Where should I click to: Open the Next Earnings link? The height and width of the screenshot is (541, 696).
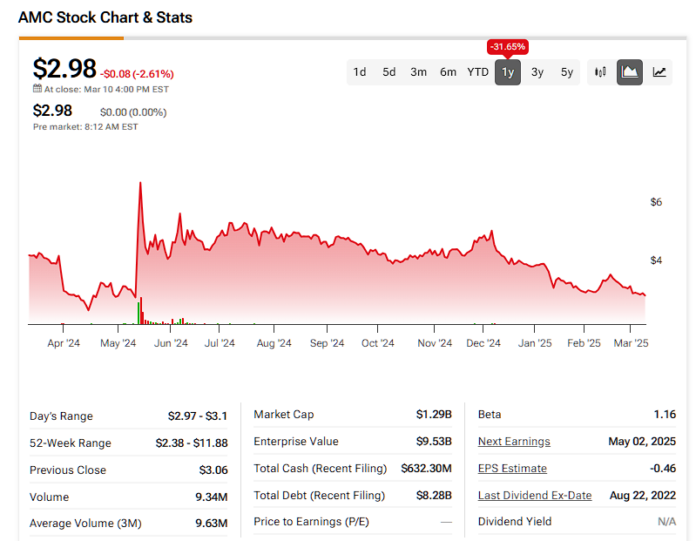pyautogui.click(x=514, y=441)
